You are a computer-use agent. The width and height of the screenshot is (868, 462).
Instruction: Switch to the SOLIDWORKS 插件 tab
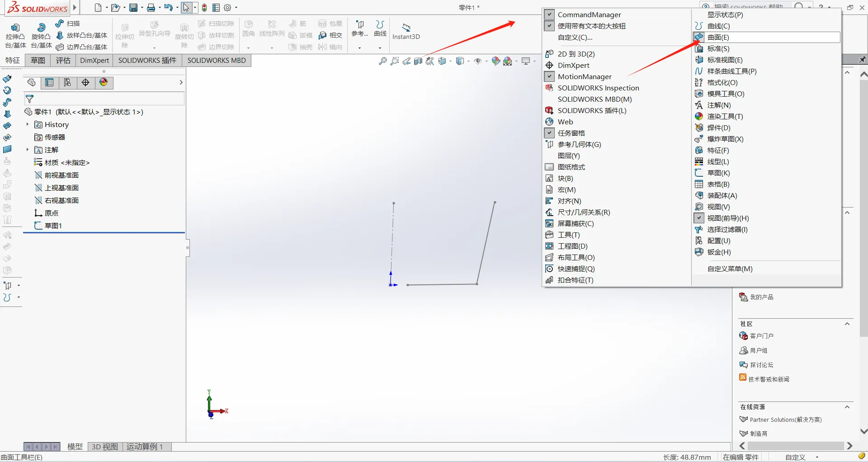(147, 61)
